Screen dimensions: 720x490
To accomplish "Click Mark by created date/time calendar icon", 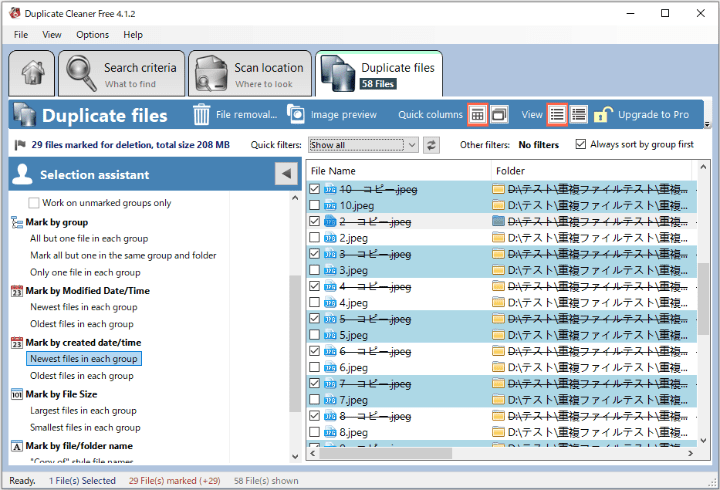I will pos(17,343).
